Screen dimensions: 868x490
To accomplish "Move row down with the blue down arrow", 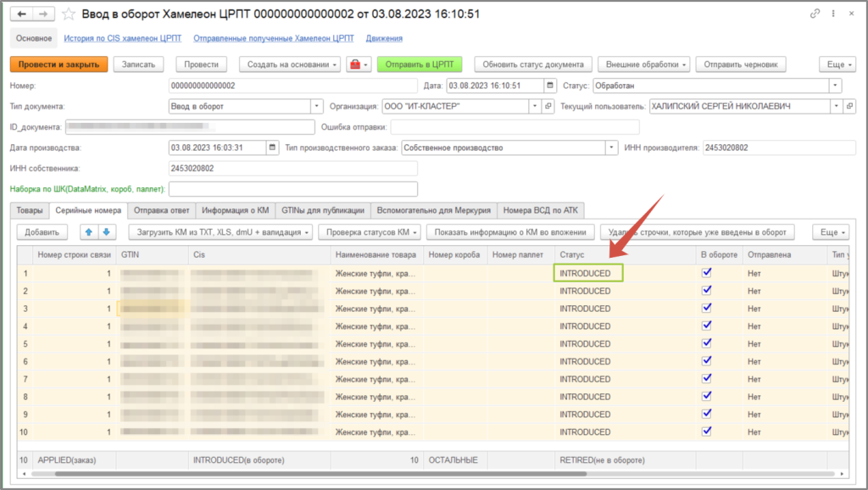I will (x=106, y=232).
